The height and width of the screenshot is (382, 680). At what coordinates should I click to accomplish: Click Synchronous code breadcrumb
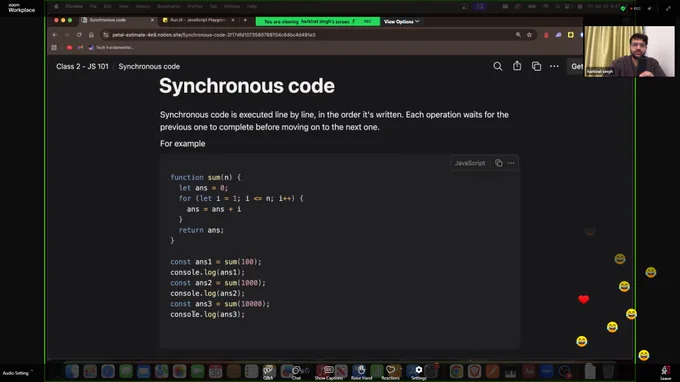[149, 66]
